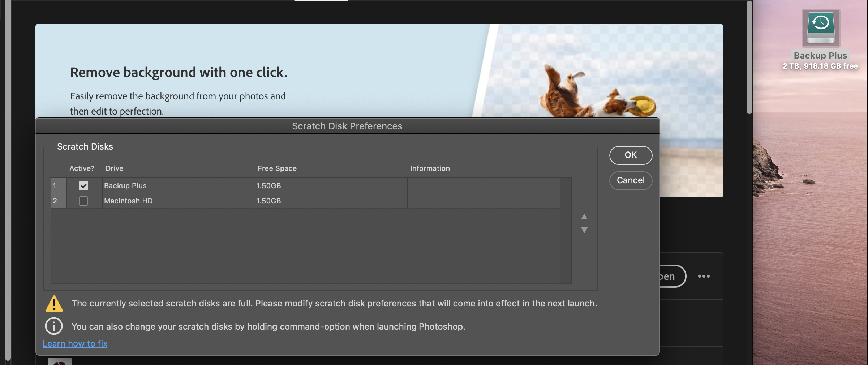Click the down arrow to lower disk priority

coord(584,230)
